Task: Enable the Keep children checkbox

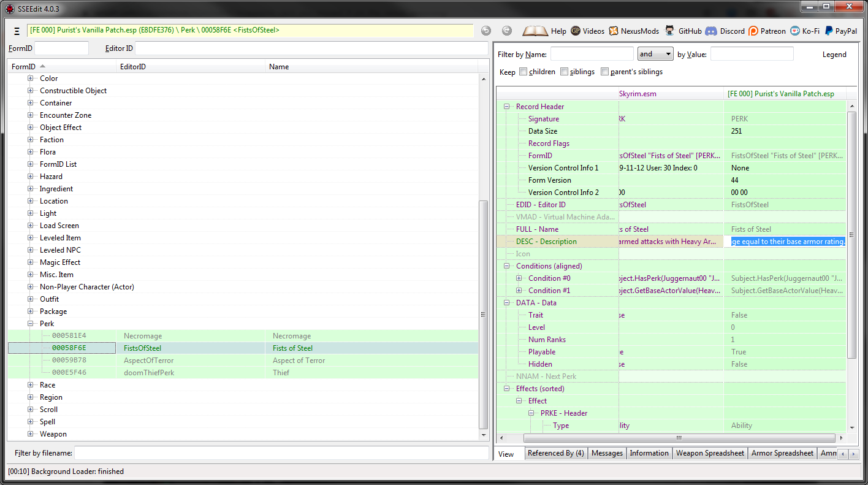Action: [x=523, y=72]
